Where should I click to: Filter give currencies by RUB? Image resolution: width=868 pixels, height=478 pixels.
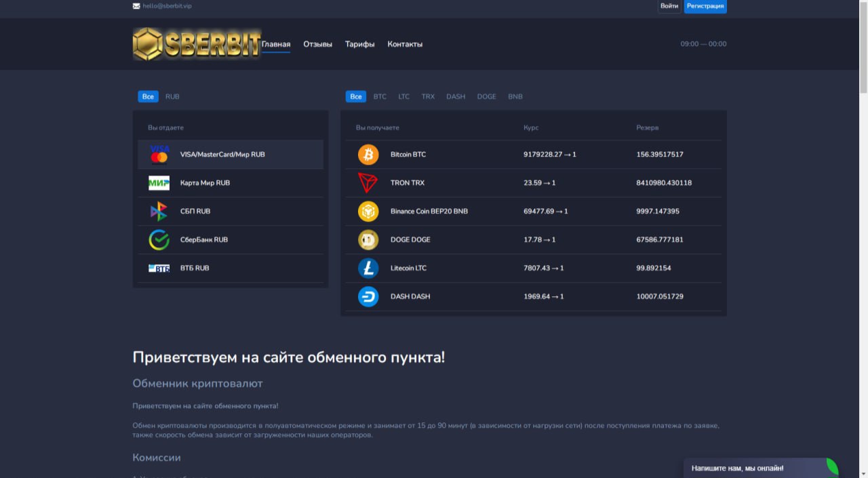[x=173, y=96]
